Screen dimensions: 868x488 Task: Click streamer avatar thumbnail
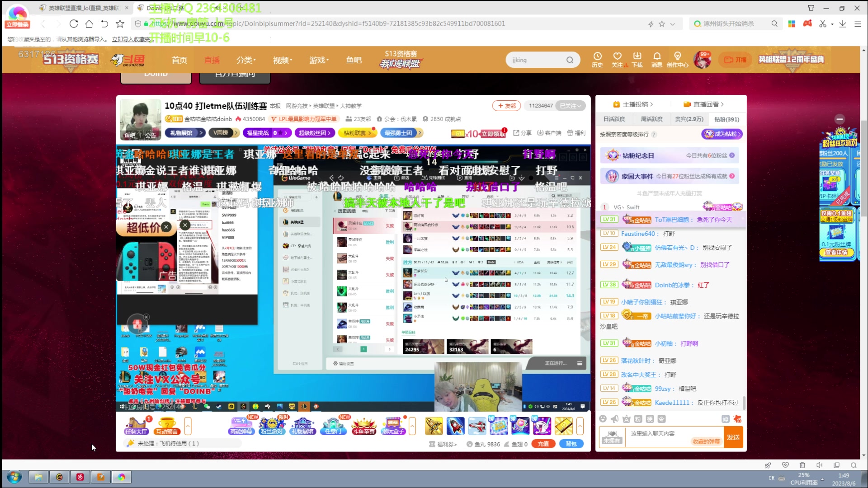click(140, 120)
